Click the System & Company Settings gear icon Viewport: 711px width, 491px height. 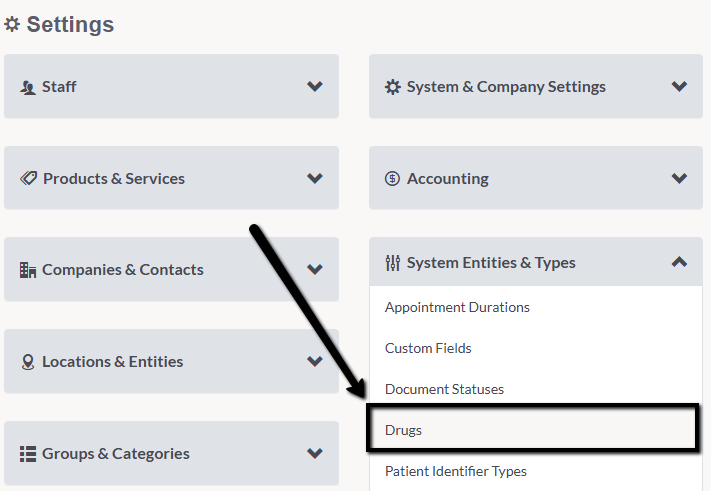point(393,87)
